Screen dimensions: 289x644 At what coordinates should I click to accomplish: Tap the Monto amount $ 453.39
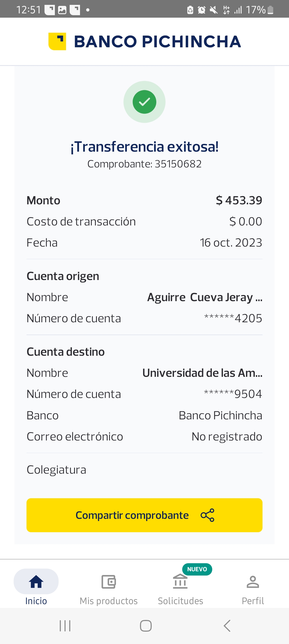tap(239, 200)
